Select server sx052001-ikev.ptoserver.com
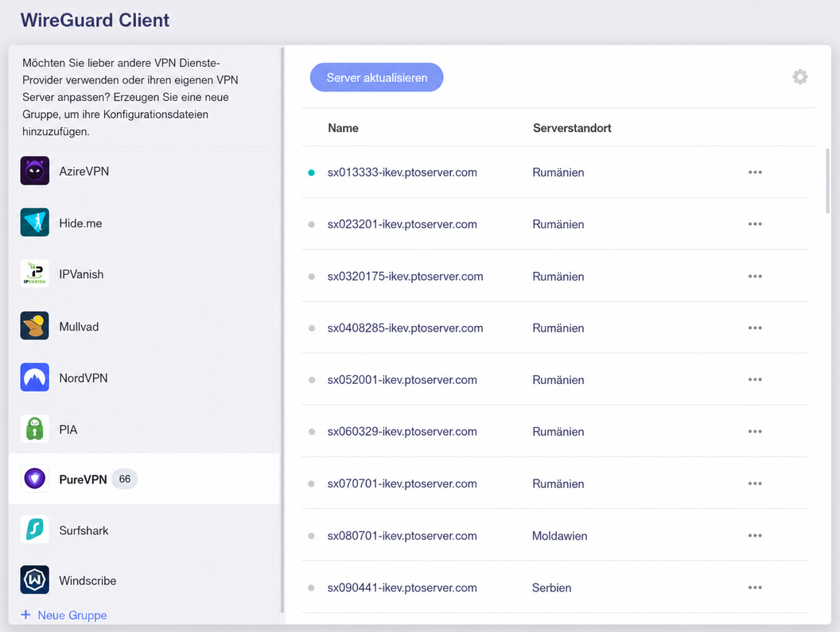The width and height of the screenshot is (840, 632). click(x=402, y=380)
